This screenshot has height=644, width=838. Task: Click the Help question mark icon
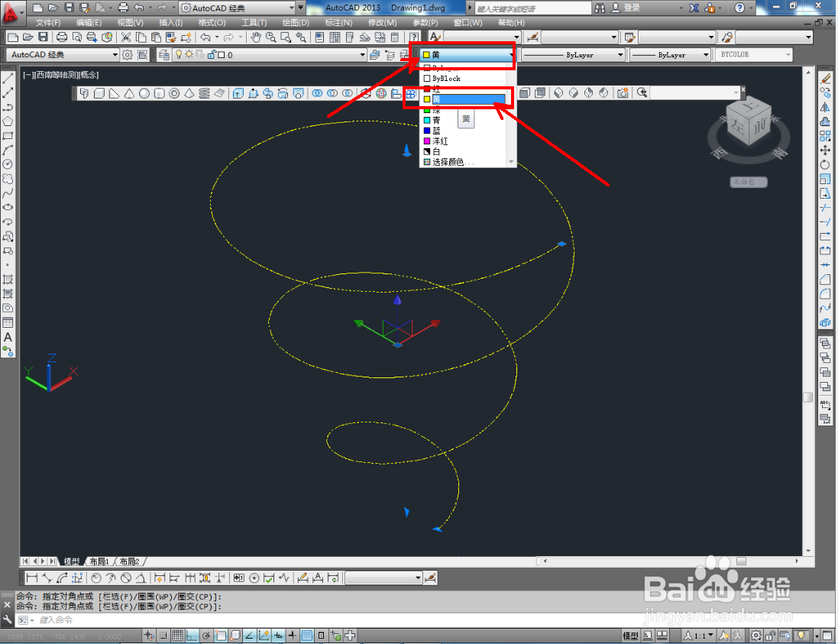point(739,8)
